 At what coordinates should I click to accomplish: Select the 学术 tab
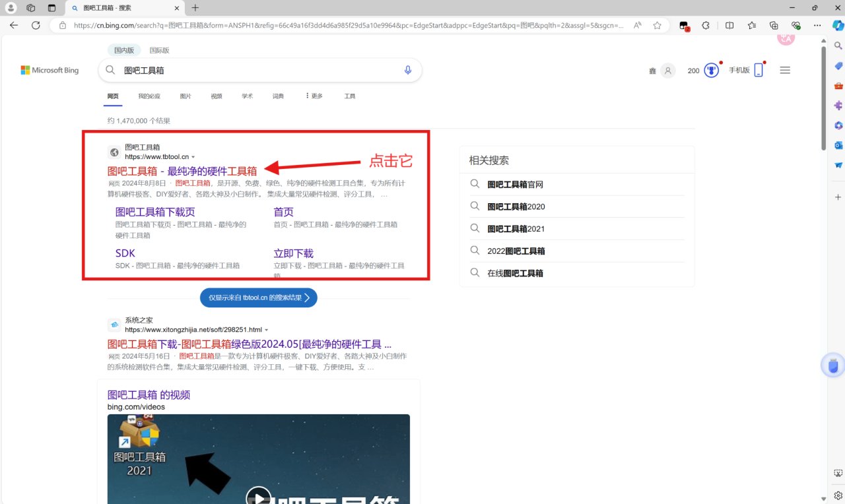(x=247, y=96)
